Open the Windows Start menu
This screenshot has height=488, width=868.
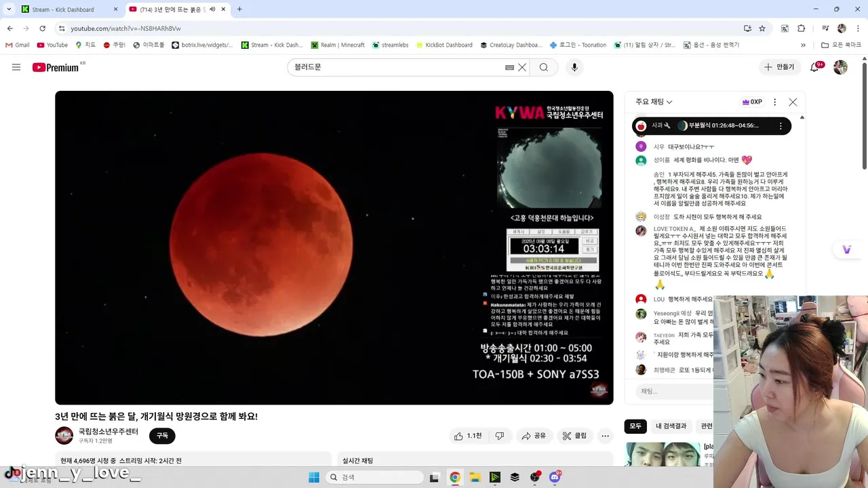click(x=314, y=477)
